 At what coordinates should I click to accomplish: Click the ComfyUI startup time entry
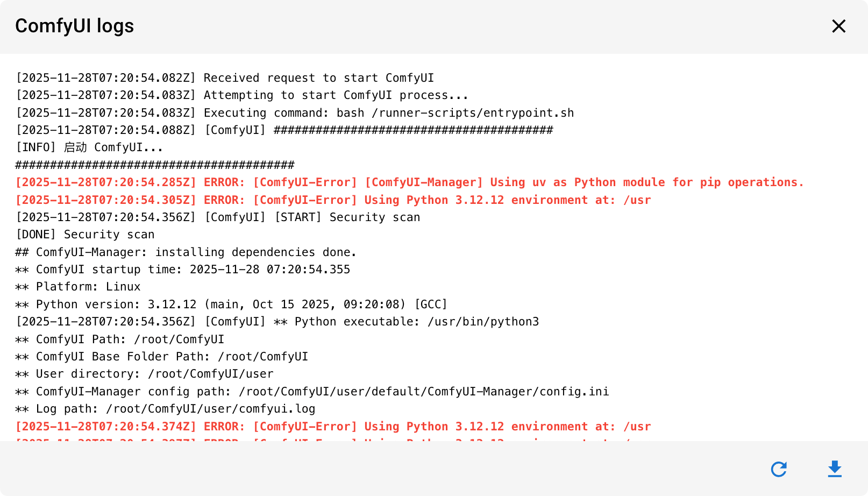click(x=183, y=269)
